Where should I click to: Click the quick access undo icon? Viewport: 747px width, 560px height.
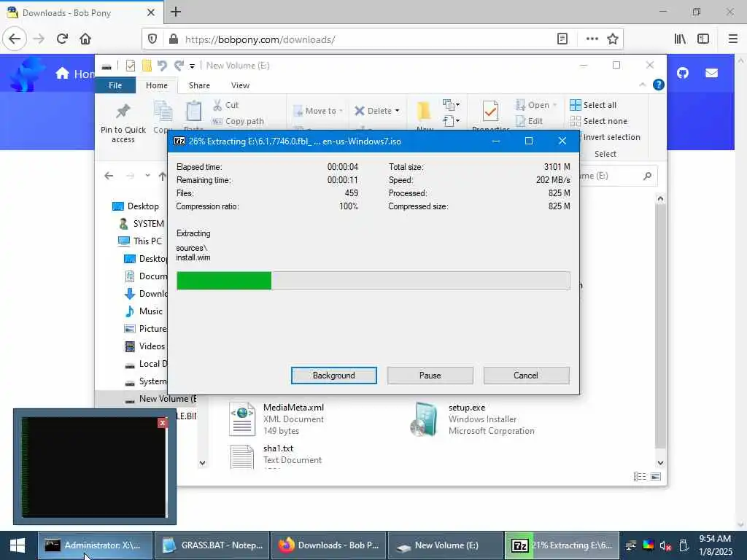(x=162, y=65)
